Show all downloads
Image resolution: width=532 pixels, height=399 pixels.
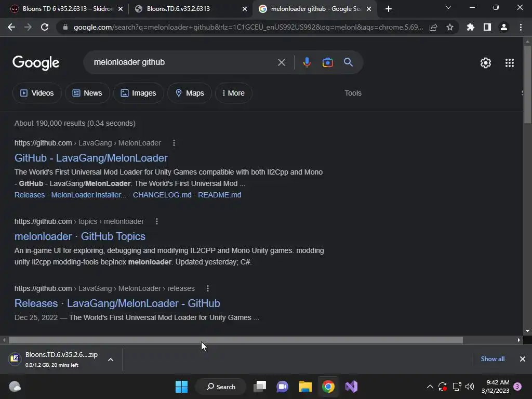493,359
